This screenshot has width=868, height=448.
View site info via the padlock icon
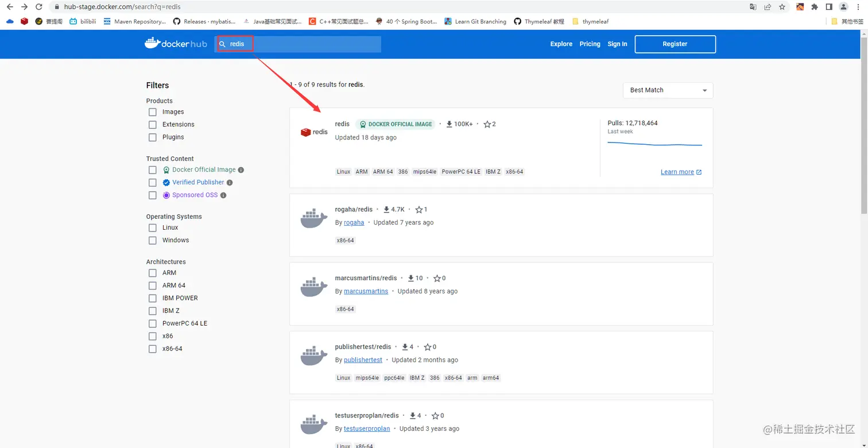pyautogui.click(x=56, y=7)
